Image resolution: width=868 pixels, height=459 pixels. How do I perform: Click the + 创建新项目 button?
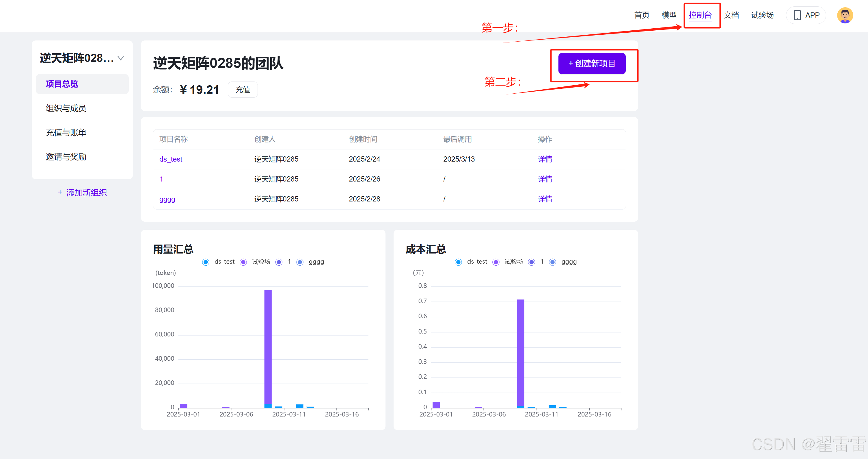[x=592, y=63]
